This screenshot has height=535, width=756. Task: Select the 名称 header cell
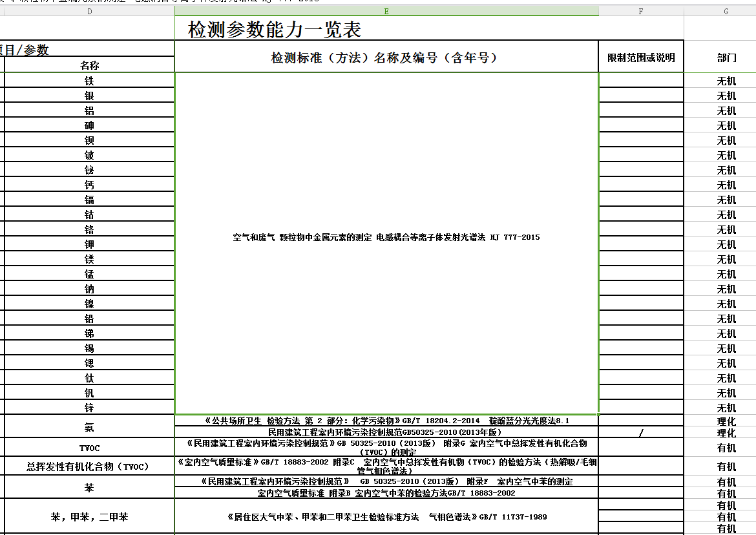click(x=89, y=65)
